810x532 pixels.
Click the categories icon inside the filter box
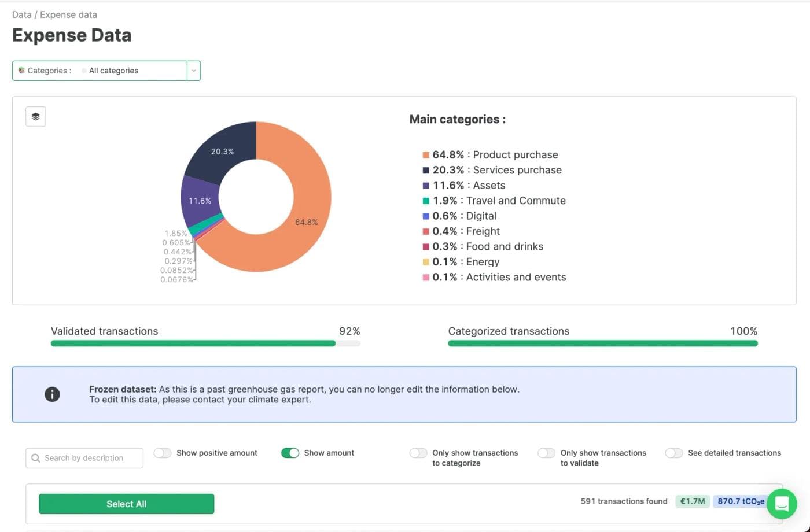point(22,70)
